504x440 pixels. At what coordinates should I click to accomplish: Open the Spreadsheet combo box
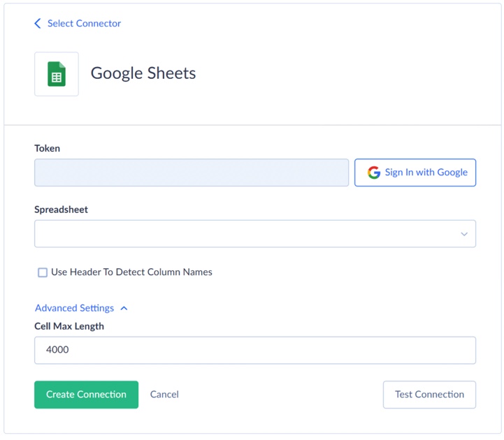pyautogui.click(x=255, y=233)
